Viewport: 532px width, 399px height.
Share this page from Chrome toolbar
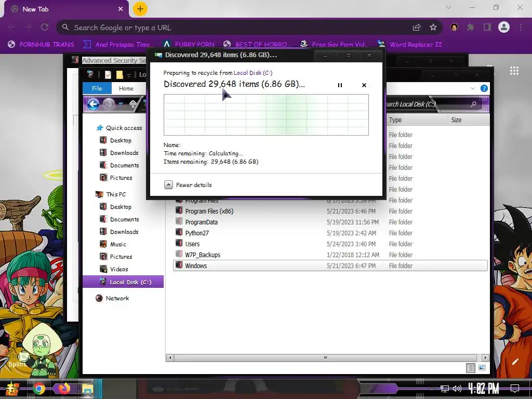pos(417,28)
